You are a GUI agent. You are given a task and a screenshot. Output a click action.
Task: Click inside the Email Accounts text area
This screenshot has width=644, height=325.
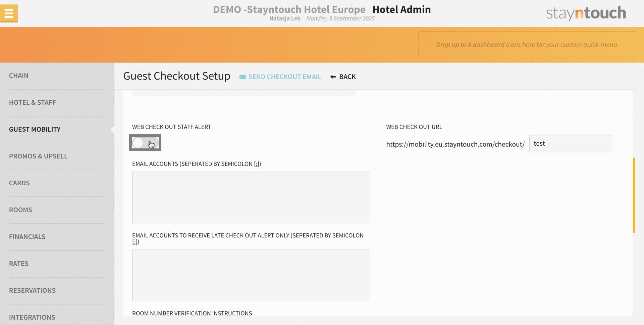click(251, 197)
